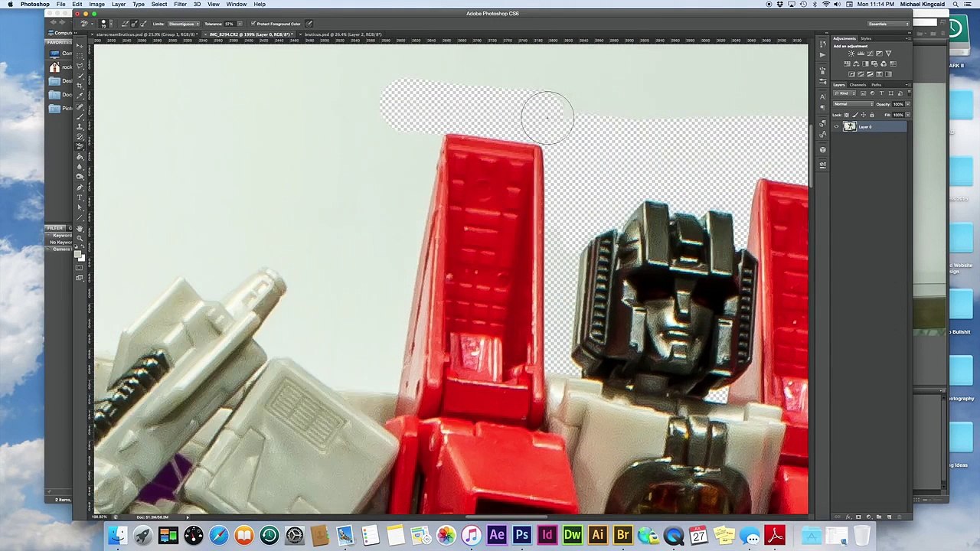
Task: Switch to the Styles tab
Action: [866, 38]
